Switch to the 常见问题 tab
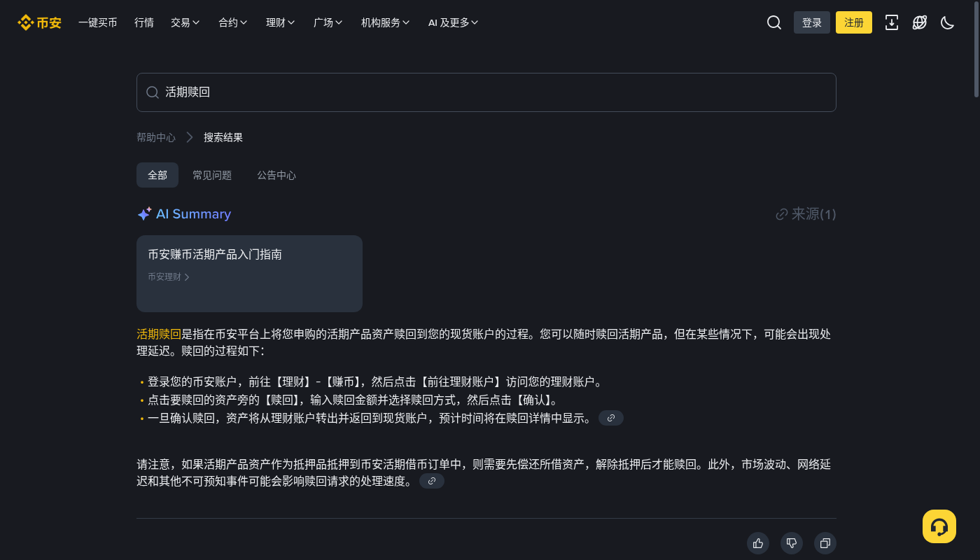Image resolution: width=980 pixels, height=560 pixels. pos(212,175)
